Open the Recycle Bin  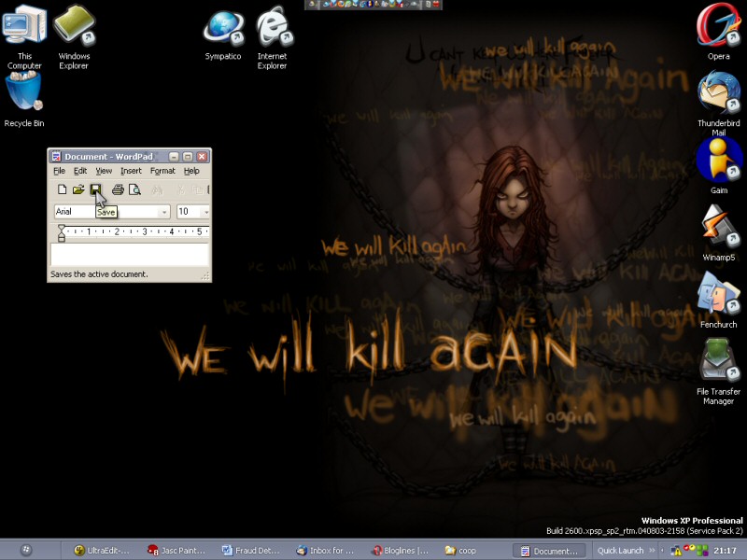click(24, 93)
